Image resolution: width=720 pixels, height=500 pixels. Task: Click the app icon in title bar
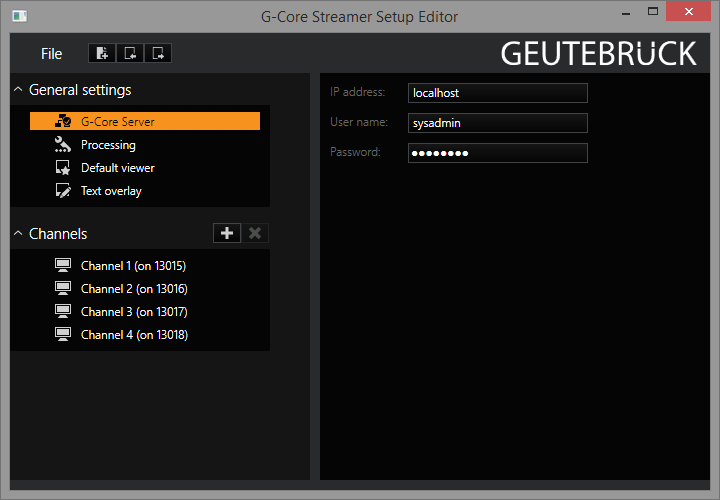click(x=20, y=16)
